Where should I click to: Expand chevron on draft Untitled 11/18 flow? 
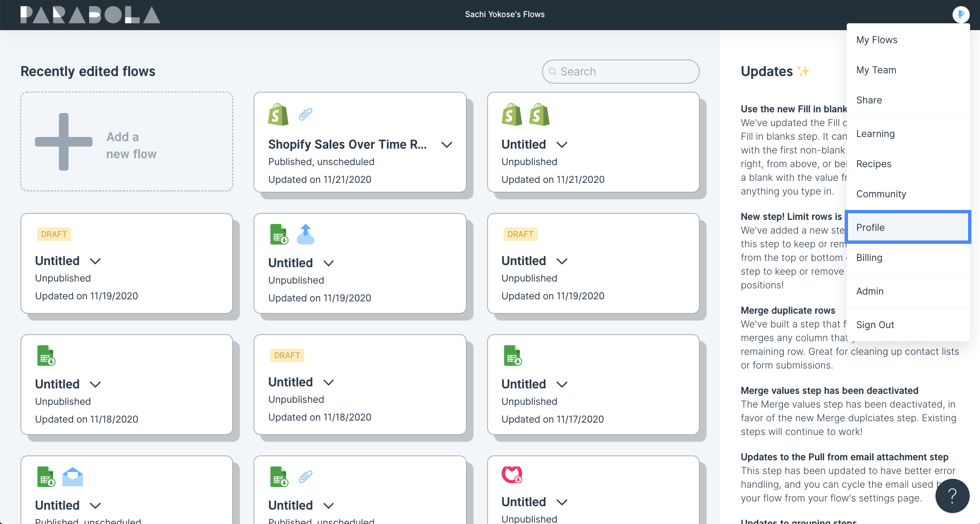click(328, 383)
